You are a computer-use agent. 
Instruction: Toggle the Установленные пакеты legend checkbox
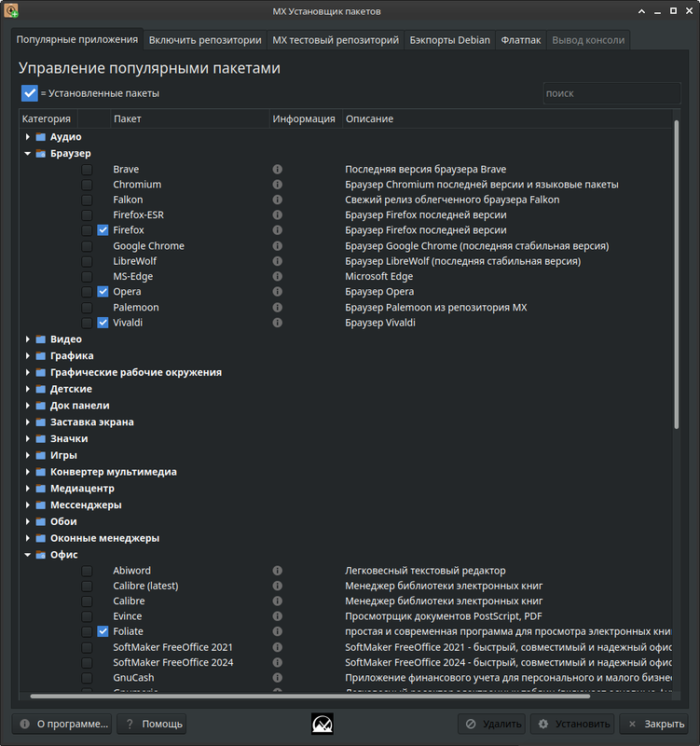click(30, 93)
